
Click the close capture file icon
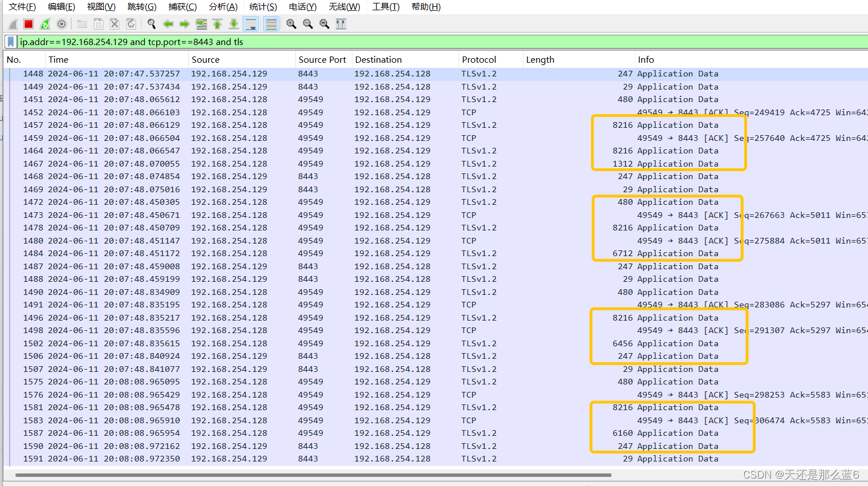(x=115, y=24)
